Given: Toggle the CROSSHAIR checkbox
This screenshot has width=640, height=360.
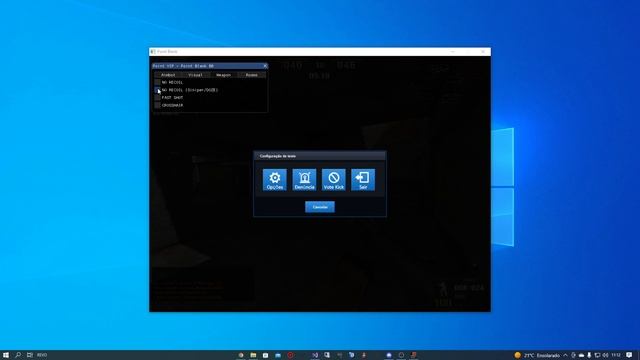Looking at the screenshot, I should tap(158, 105).
